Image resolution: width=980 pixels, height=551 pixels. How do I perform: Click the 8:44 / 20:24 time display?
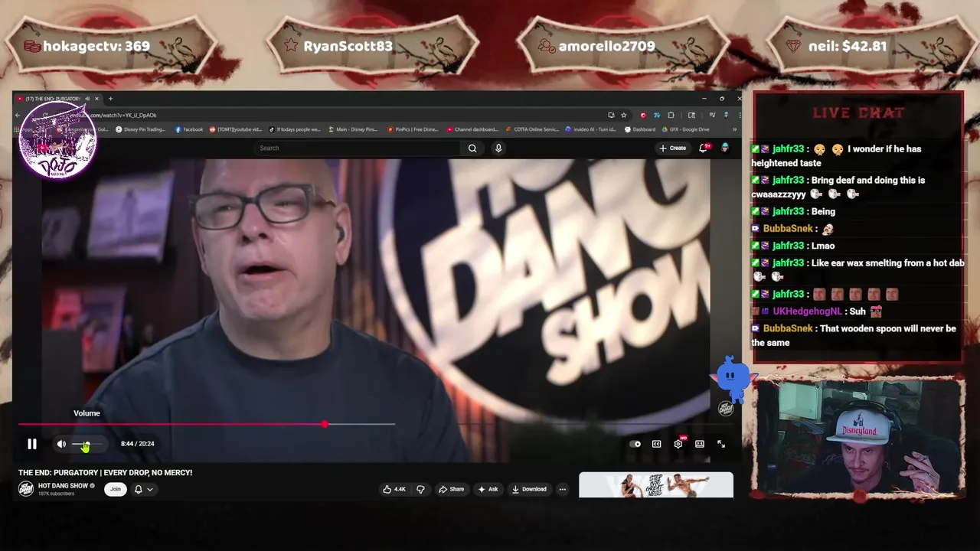[x=138, y=444]
